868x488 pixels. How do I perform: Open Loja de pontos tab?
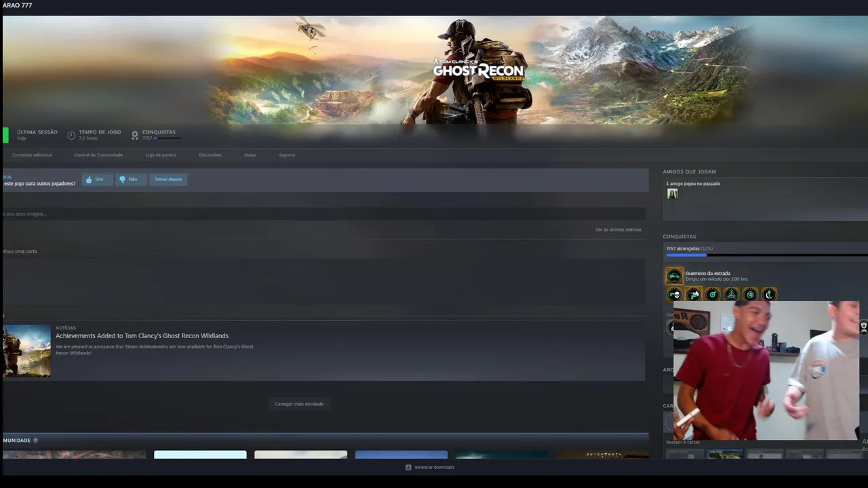tap(161, 155)
